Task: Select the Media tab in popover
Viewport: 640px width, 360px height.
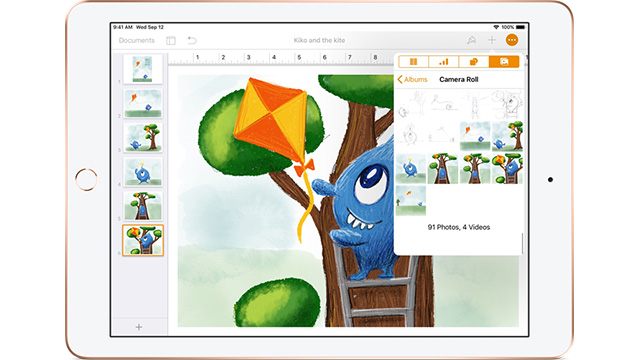Action: tap(504, 62)
